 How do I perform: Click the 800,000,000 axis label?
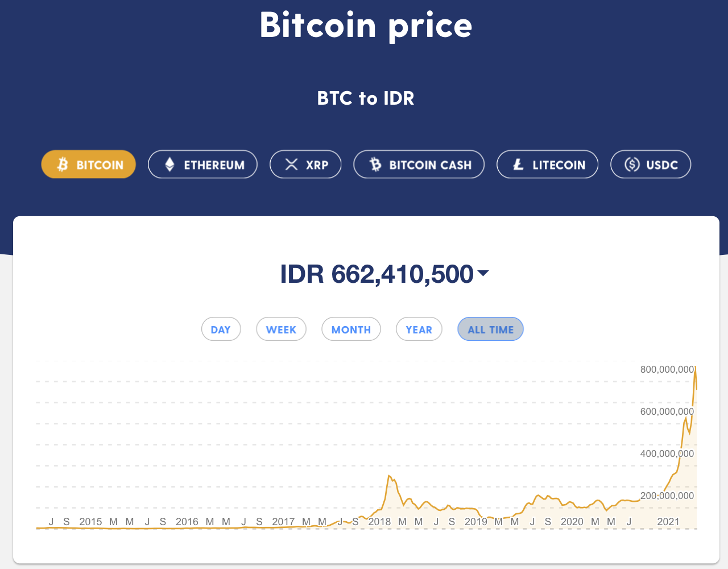pyautogui.click(x=667, y=369)
